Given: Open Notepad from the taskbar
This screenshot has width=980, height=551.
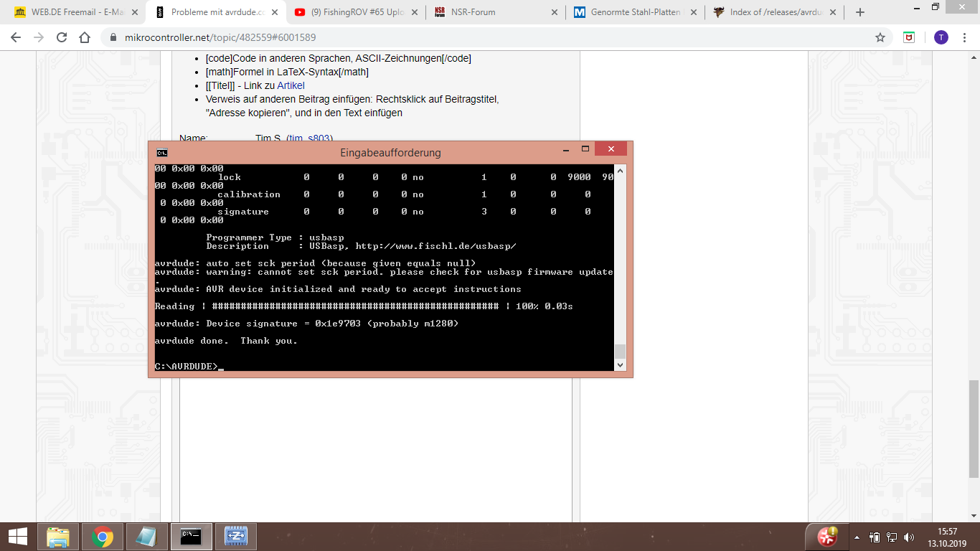Looking at the screenshot, I should [x=147, y=536].
